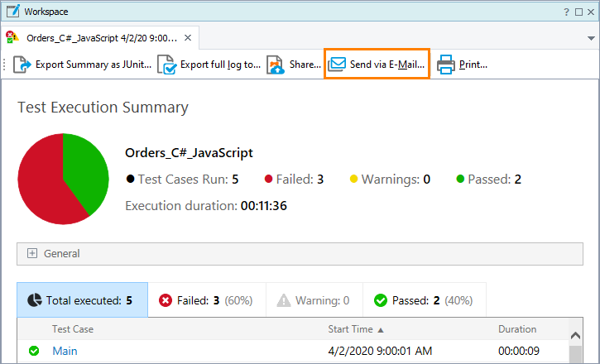Click the Duration column header
The width and height of the screenshot is (600, 364).
click(x=517, y=329)
